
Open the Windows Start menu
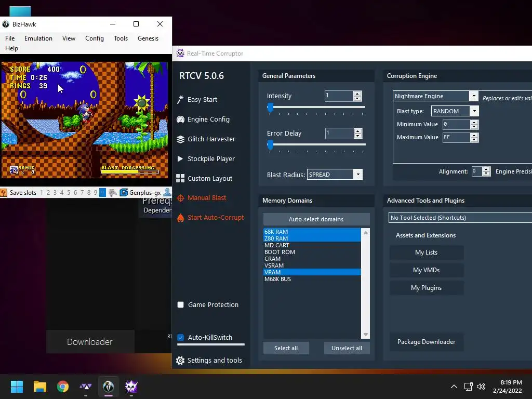(x=17, y=387)
